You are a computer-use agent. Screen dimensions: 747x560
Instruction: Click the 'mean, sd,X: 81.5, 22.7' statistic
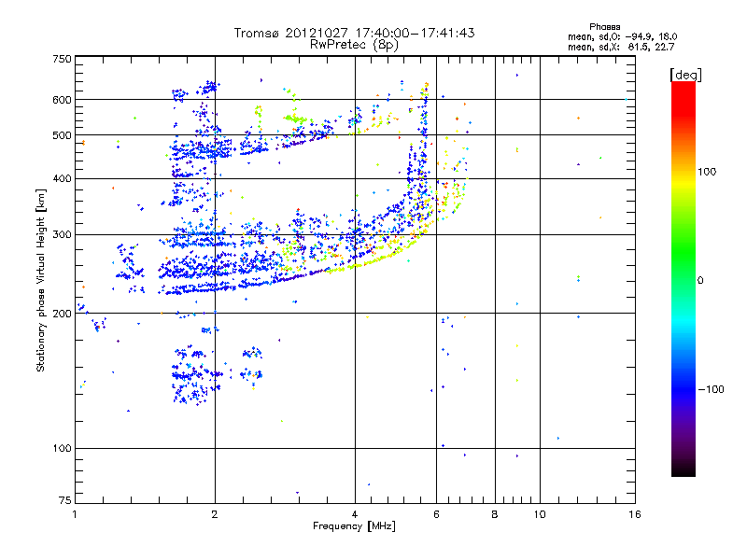point(621,47)
